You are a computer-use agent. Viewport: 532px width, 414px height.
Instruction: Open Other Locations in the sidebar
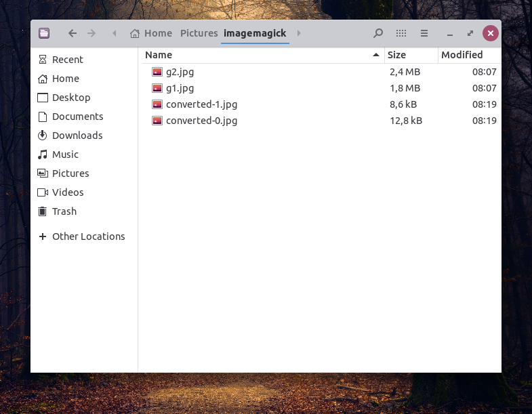(84, 236)
